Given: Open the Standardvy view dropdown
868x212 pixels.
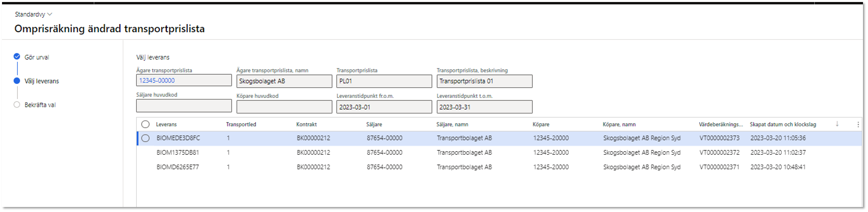Looking at the screenshot, I should [x=33, y=14].
